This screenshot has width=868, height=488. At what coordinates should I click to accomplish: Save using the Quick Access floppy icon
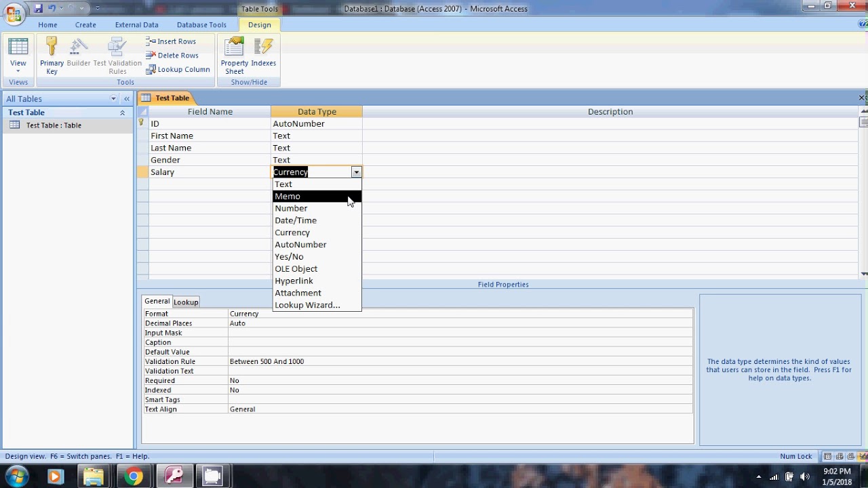coord(39,8)
